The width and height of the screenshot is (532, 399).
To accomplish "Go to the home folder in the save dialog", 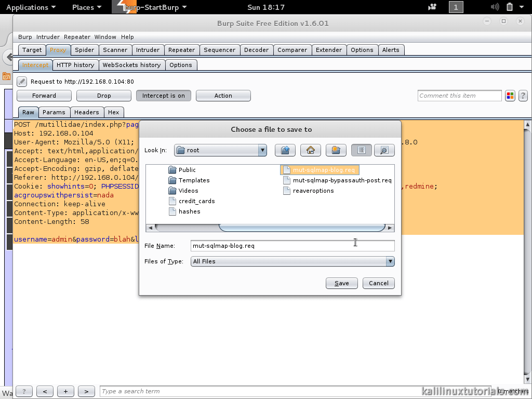I will pos(310,150).
